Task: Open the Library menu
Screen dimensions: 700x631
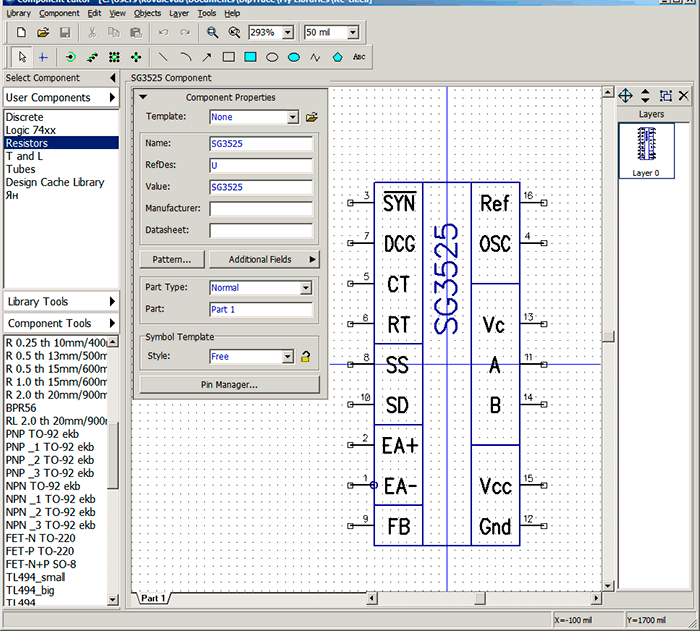Action: coord(18,13)
